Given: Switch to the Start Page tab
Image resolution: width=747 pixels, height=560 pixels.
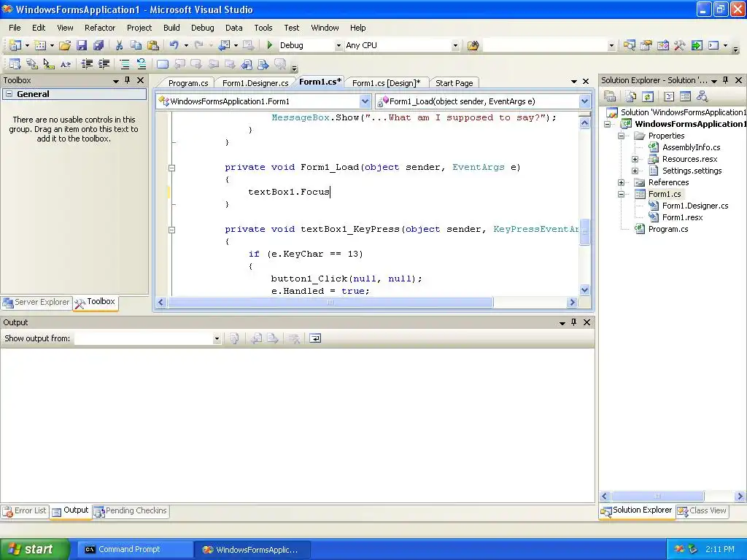Looking at the screenshot, I should [x=454, y=83].
